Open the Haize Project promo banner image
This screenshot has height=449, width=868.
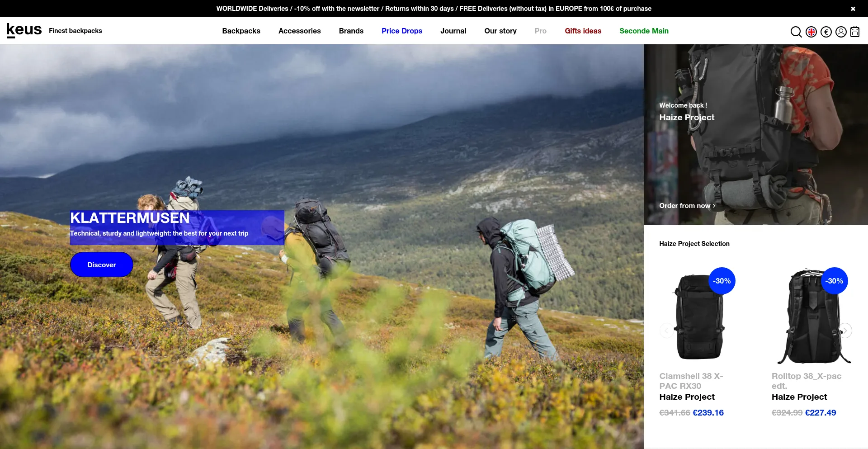[x=756, y=134]
